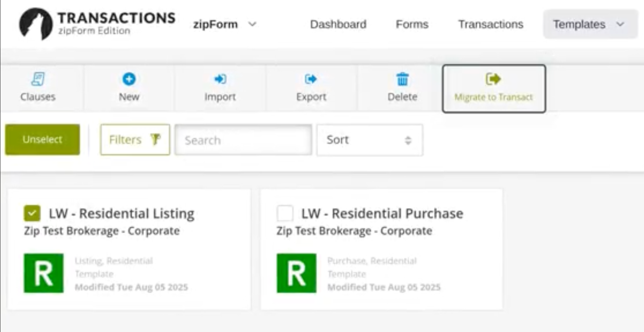The width and height of the screenshot is (644, 332).
Task: Click the Export label in the toolbar
Action: (x=311, y=97)
